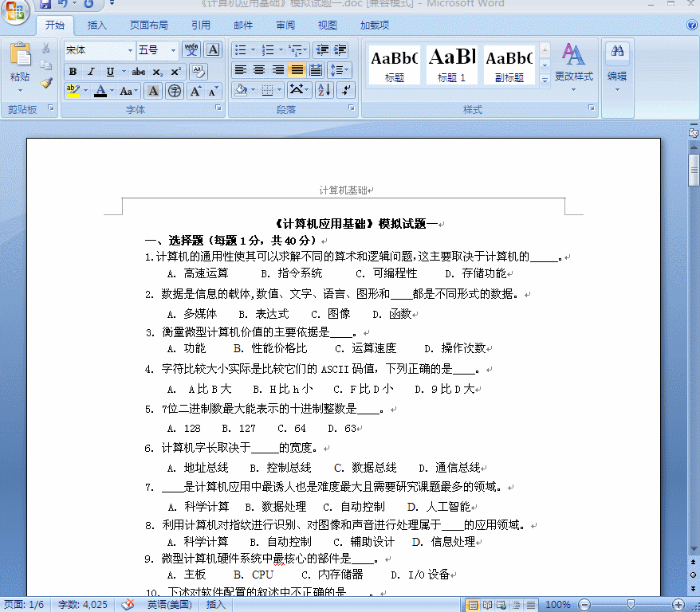This screenshot has width=700, height=612.
Task: Click the Copy icon
Action: coord(46,65)
